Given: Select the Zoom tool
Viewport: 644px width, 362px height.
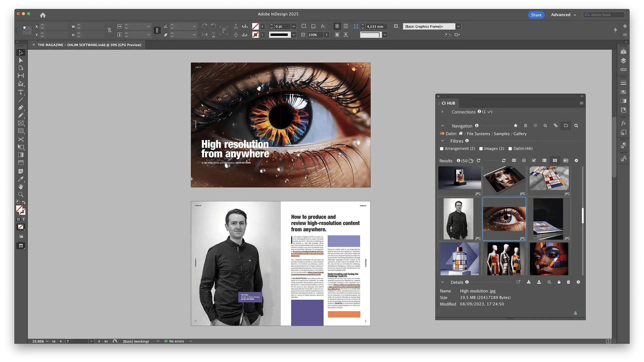Looking at the screenshot, I should (x=21, y=194).
